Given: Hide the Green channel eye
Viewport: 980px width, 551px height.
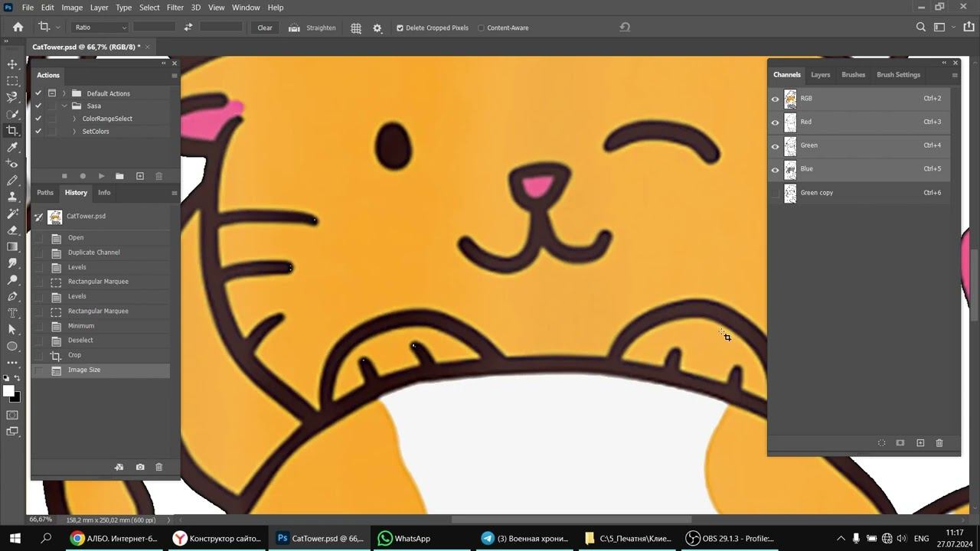Looking at the screenshot, I should (x=775, y=146).
